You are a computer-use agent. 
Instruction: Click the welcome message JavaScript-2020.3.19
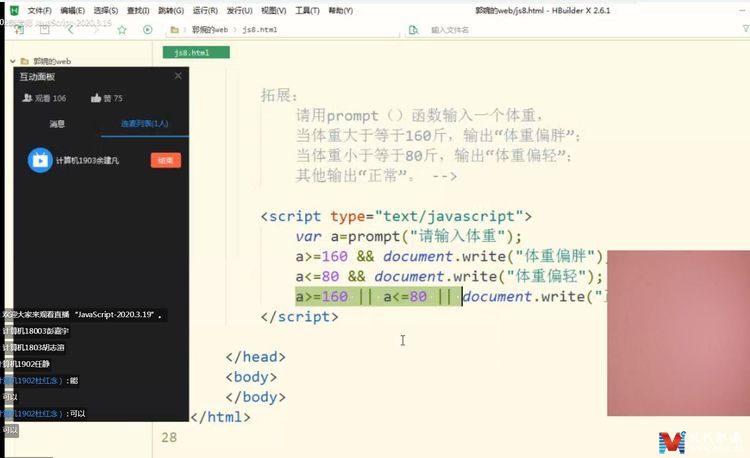[x=82, y=315]
